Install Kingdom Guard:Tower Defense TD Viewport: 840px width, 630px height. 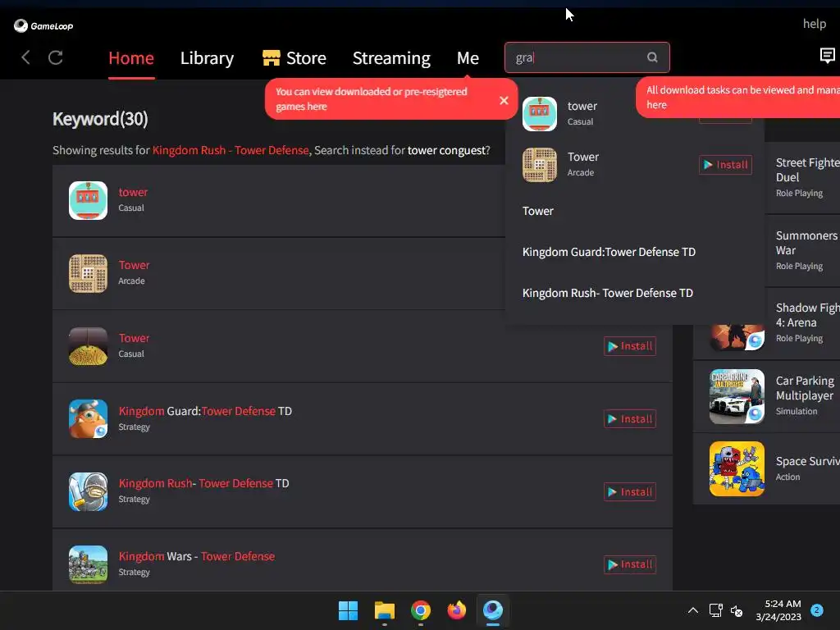click(x=630, y=419)
